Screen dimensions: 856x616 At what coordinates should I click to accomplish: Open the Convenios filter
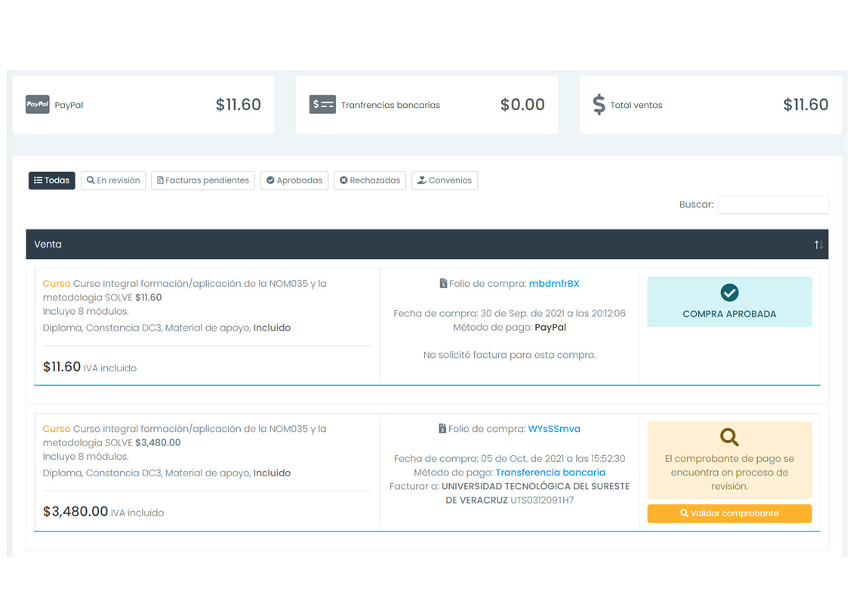coord(445,180)
